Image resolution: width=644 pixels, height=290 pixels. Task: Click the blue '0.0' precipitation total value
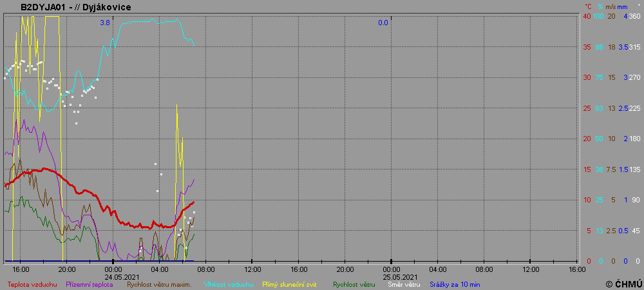coord(383,23)
